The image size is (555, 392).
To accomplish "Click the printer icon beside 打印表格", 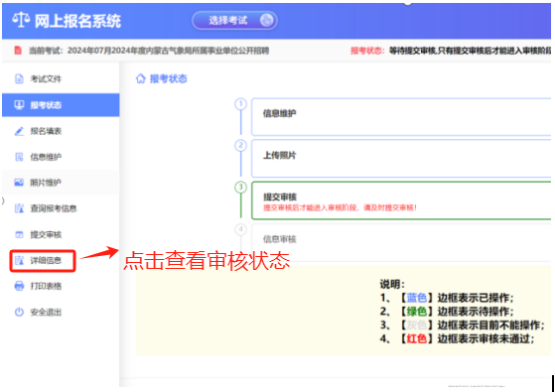I will tap(19, 286).
